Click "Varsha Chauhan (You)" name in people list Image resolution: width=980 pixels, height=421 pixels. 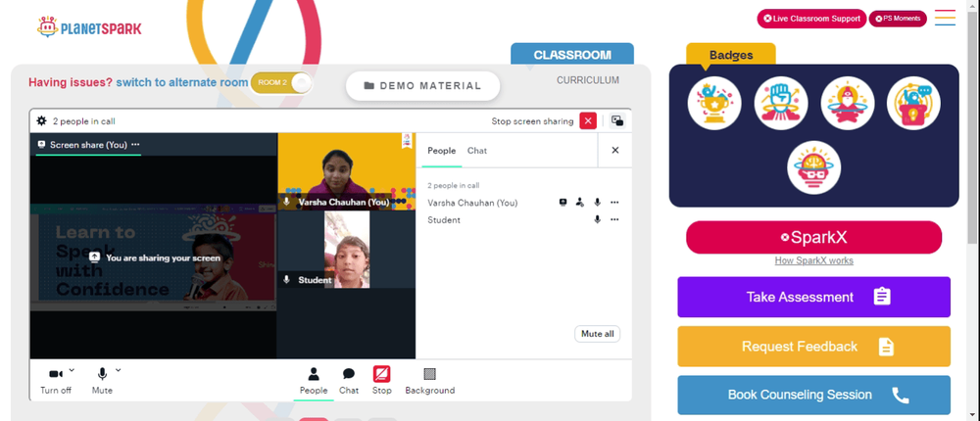[472, 203]
